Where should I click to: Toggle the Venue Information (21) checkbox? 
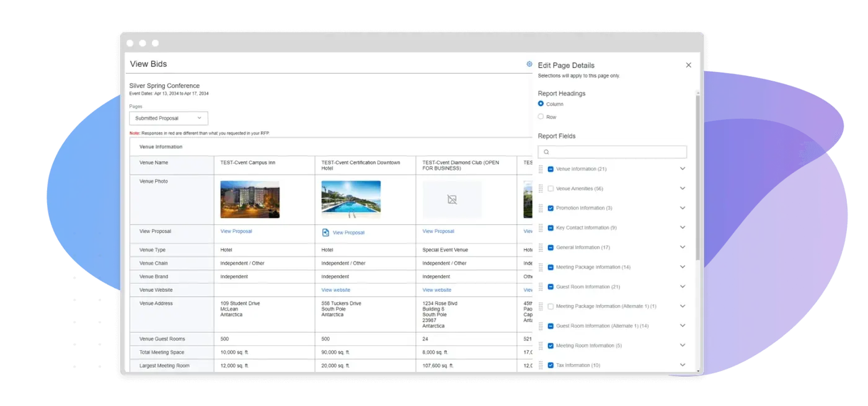[x=551, y=169]
